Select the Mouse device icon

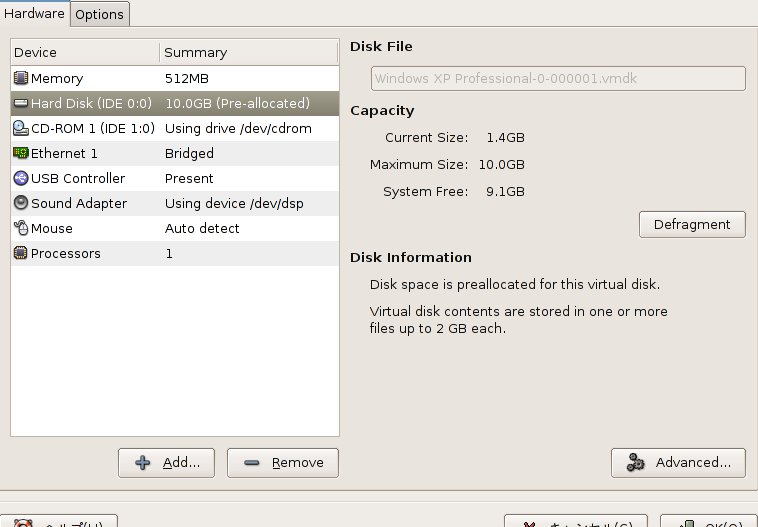tap(21, 228)
